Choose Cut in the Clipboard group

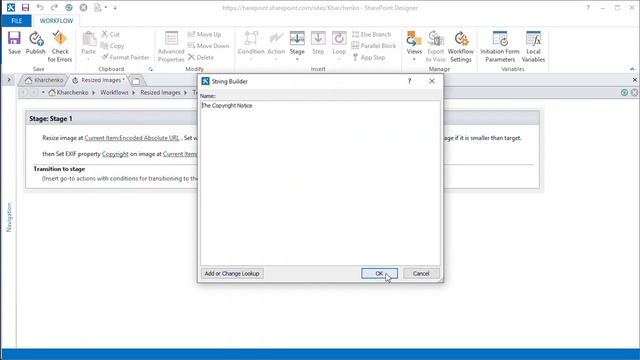tap(111, 34)
